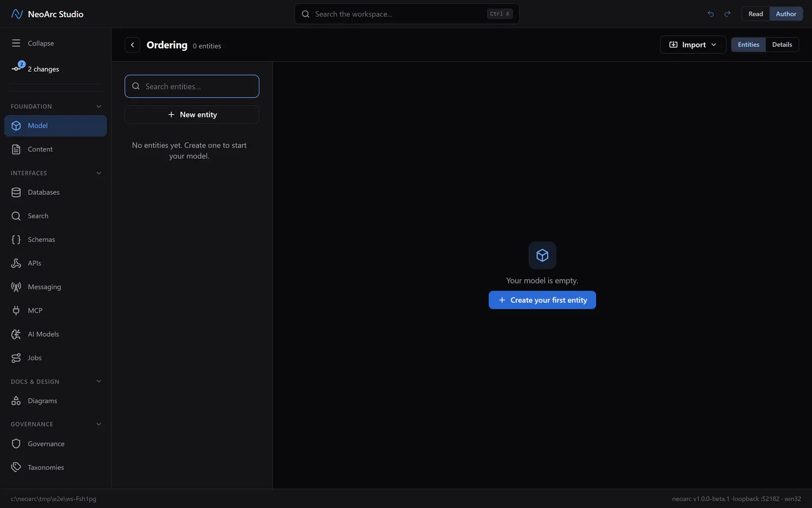Click the neoarc version text in status bar
The width and height of the screenshot is (812, 508).
701,499
